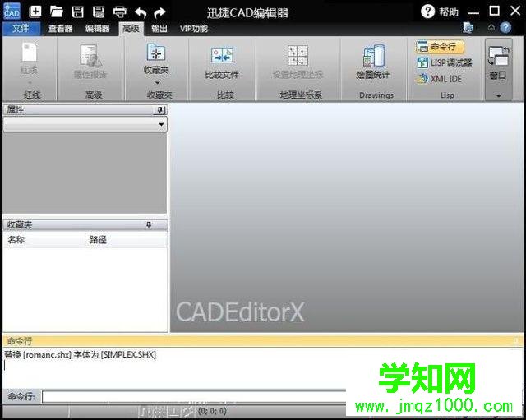Click the style settings icon near help
The image size is (526, 420).
click(x=468, y=27)
